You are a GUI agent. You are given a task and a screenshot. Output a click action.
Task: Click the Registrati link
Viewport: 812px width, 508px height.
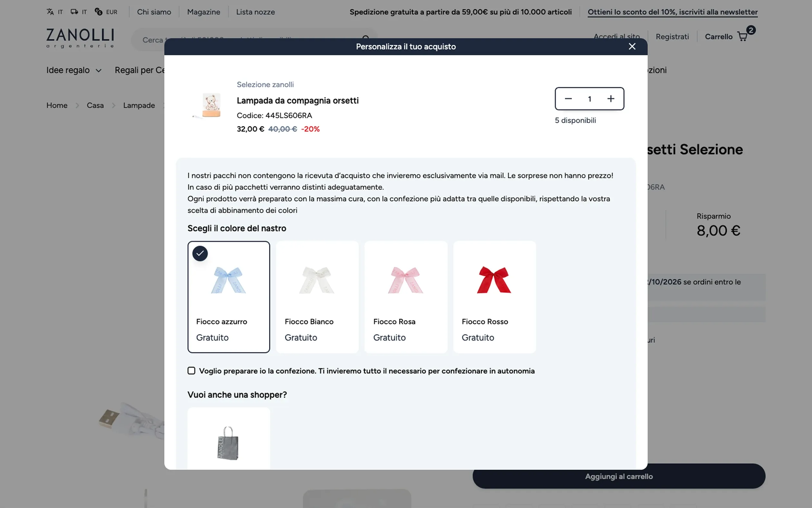click(672, 37)
